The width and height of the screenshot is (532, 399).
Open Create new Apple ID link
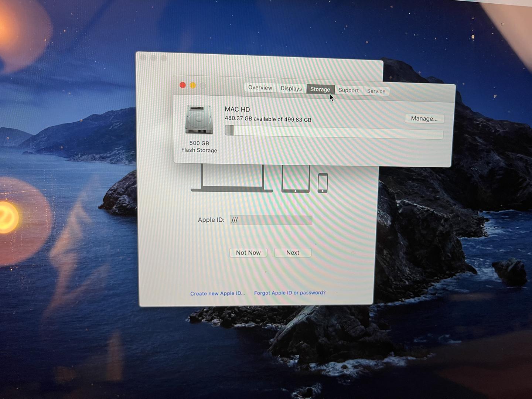tap(217, 293)
